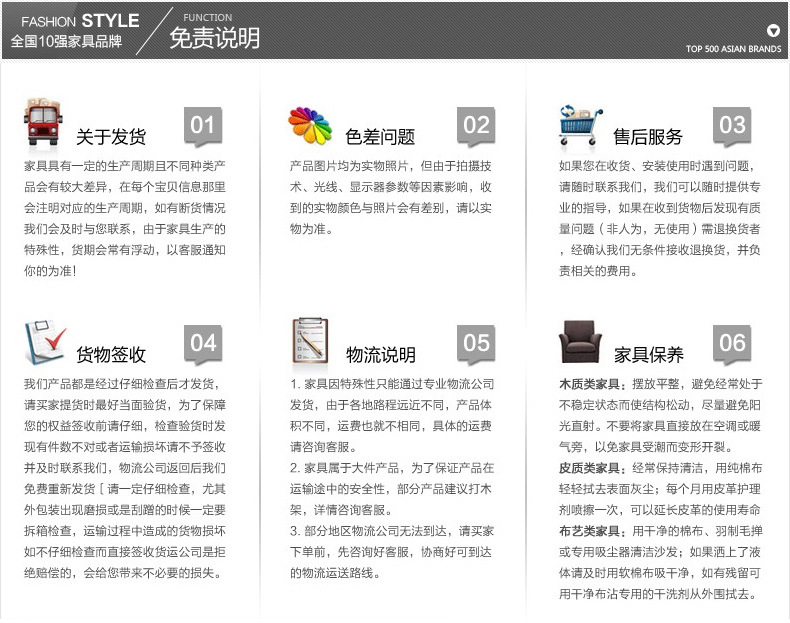Click the 家具保养 heading
This screenshot has height=623, width=790.
pyautogui.click(x=649, y=355)
